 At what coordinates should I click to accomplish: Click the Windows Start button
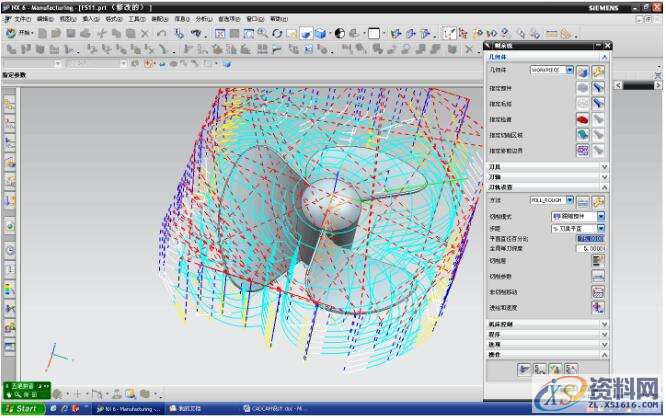point(20,409)
